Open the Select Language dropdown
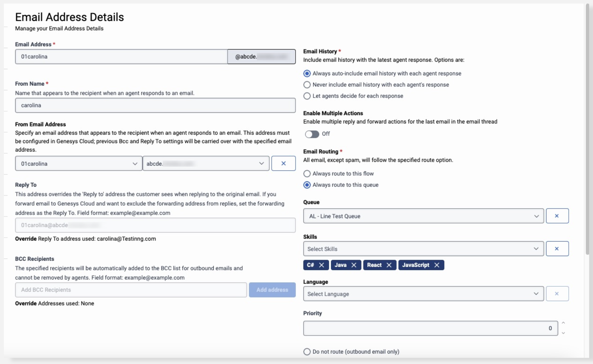Image resolution: width=593 pixels, height=364 pixels. click(536, 294)
